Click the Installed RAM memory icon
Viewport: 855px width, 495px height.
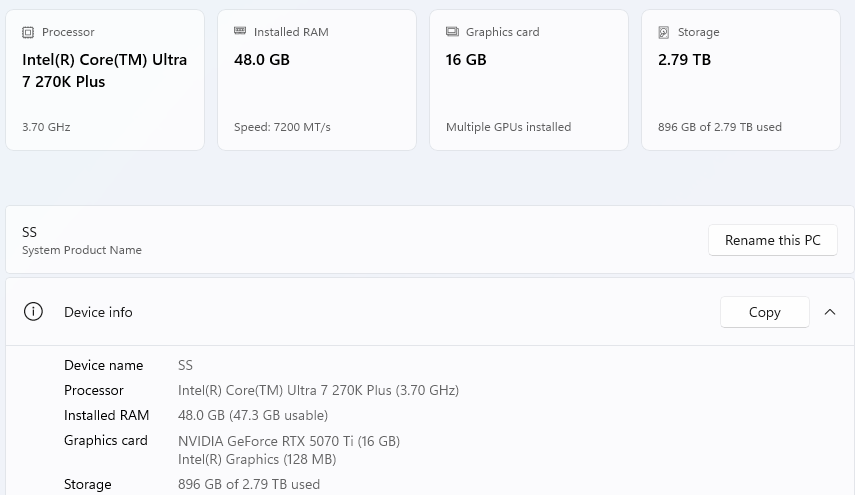[x=240, y=31]
